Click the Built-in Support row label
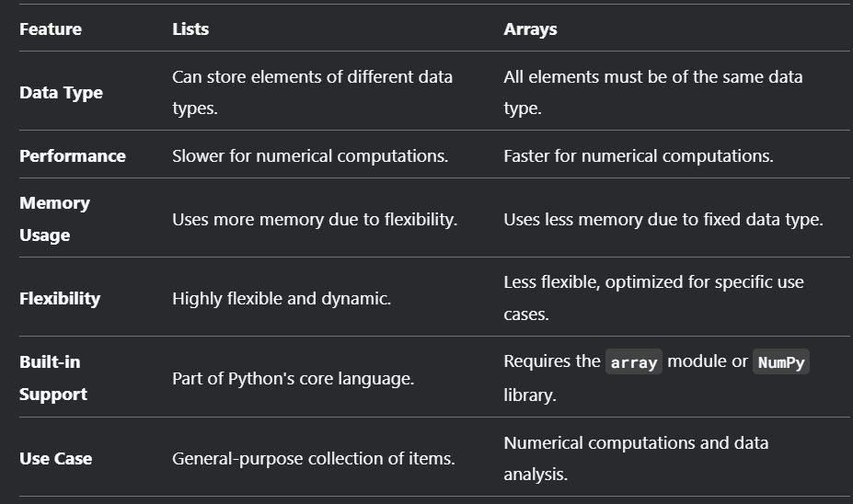Image resolution: width=853 pixels, height=504 pixels. (53, 378)
